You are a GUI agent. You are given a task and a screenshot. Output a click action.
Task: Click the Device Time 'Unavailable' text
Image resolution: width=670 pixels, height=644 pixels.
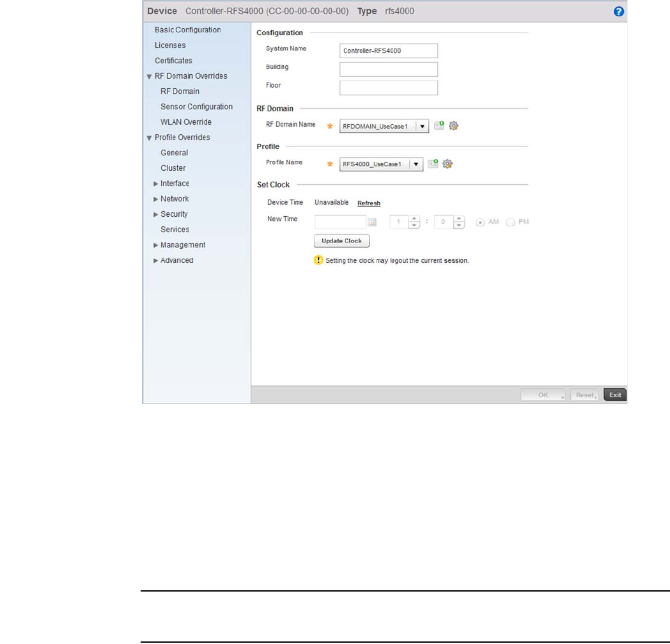point(332,202)
